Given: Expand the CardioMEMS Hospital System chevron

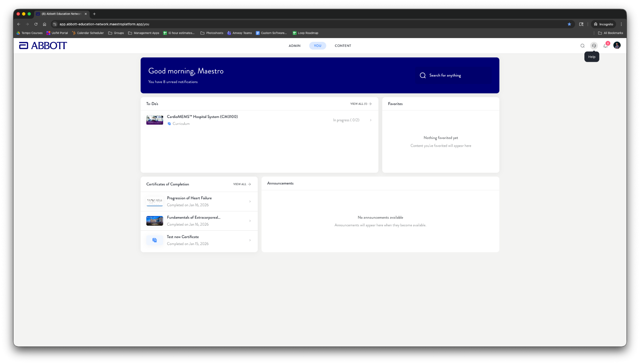Looking at the screenshot, I should 371,120.
